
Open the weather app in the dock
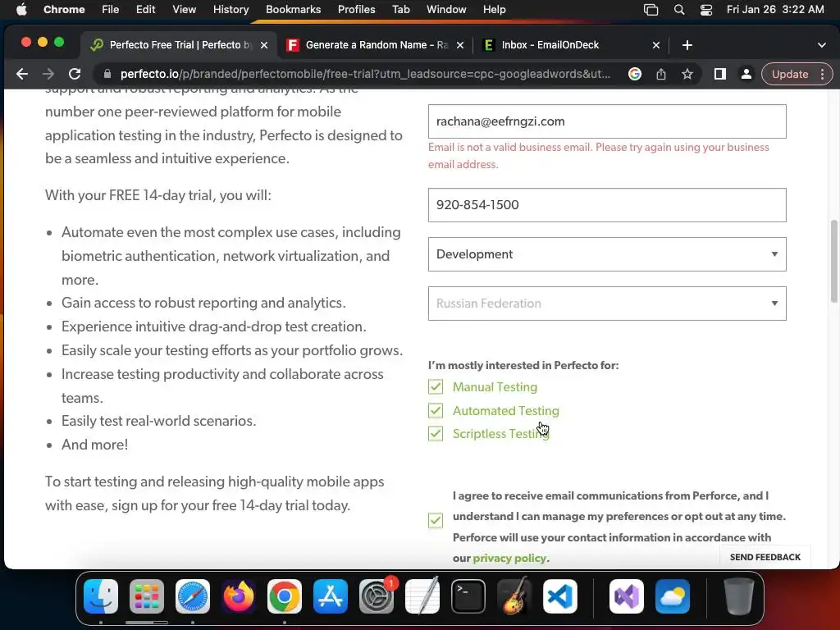point(673,596)
